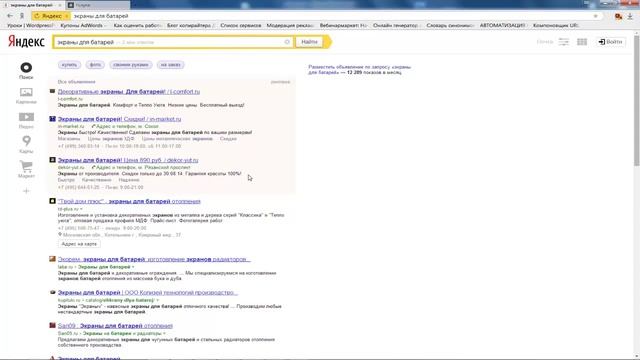This screenshot has width=640, height=360.
Task: Open the Поиск search icon in sidebar
Action: coord(26,67)
